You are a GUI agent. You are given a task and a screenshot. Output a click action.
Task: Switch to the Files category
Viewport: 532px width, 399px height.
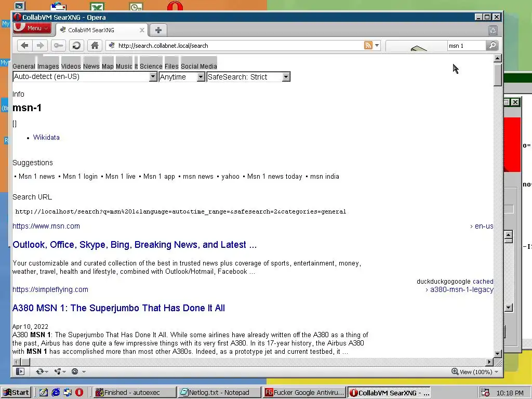[171, 66]
